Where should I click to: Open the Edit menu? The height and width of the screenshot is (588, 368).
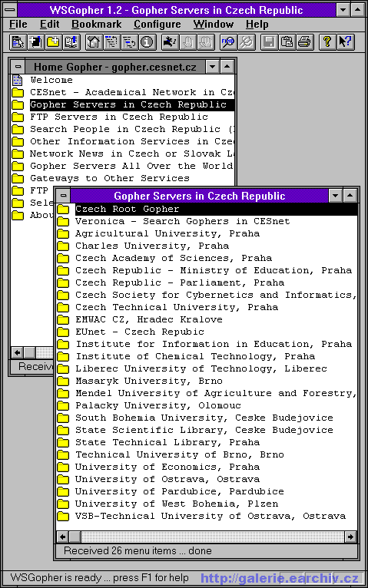tap(49, 25)
